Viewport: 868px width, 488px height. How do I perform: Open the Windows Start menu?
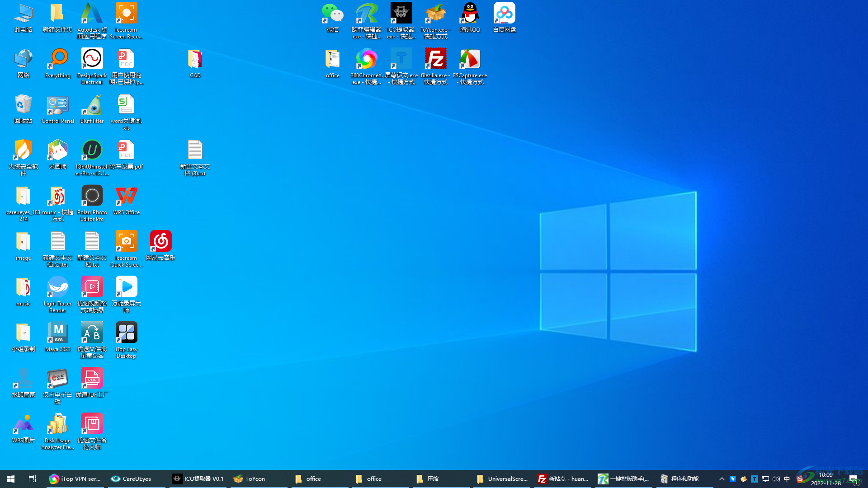click(x=11, y=479)
